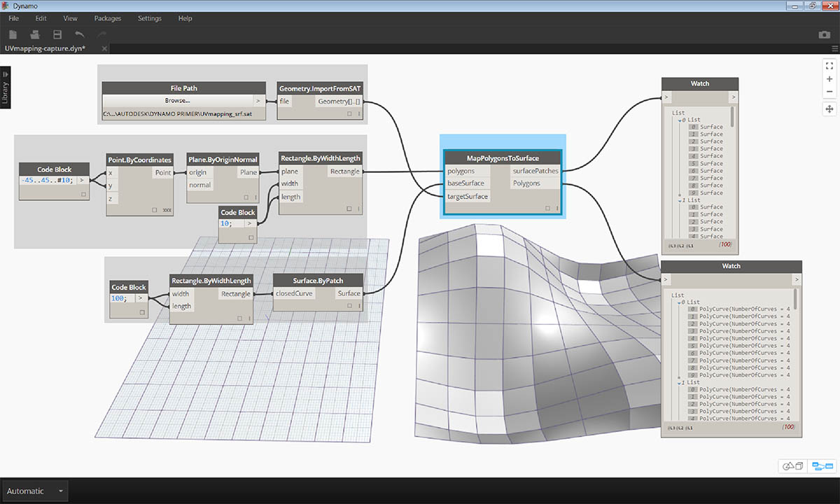Click the MapPolygonsToSurface node title

pyautogui.click(x=503, y=158)
